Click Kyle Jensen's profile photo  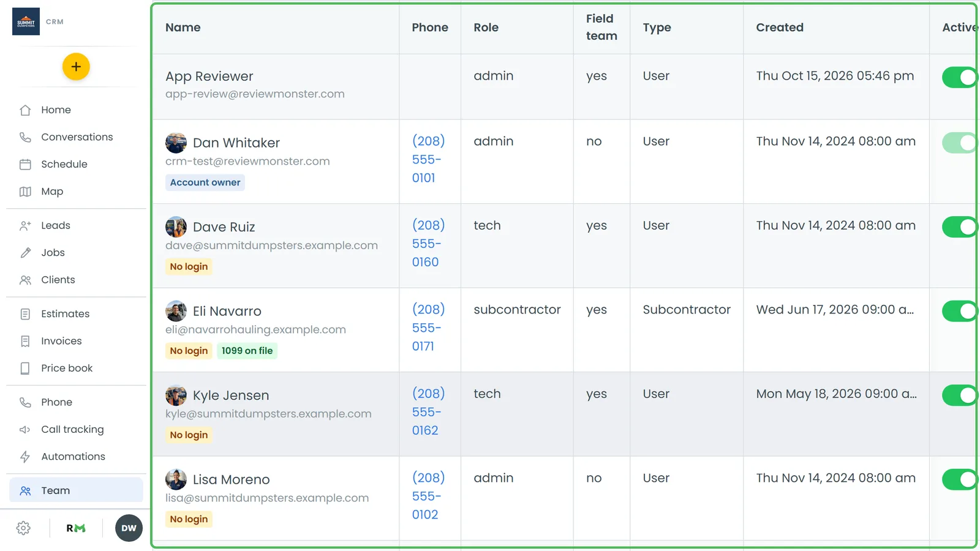tap(176, 395)
